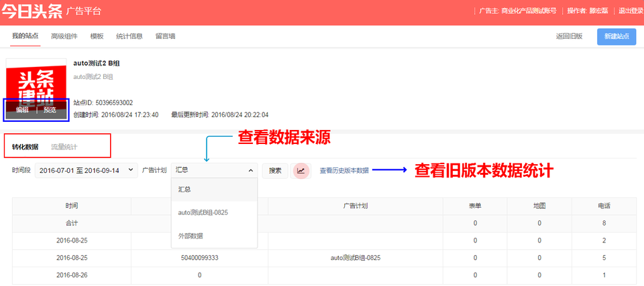
Task: Switch to 高级组件 tab
Action: tap(64, 36)
